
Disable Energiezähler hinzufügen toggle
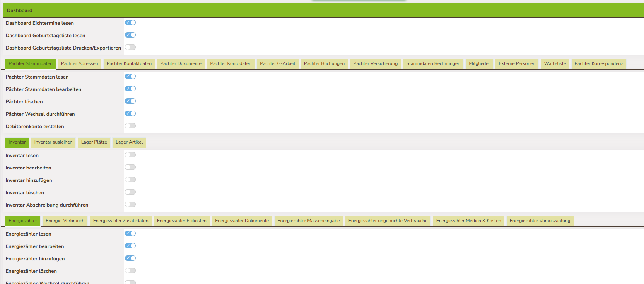[130, 258]
